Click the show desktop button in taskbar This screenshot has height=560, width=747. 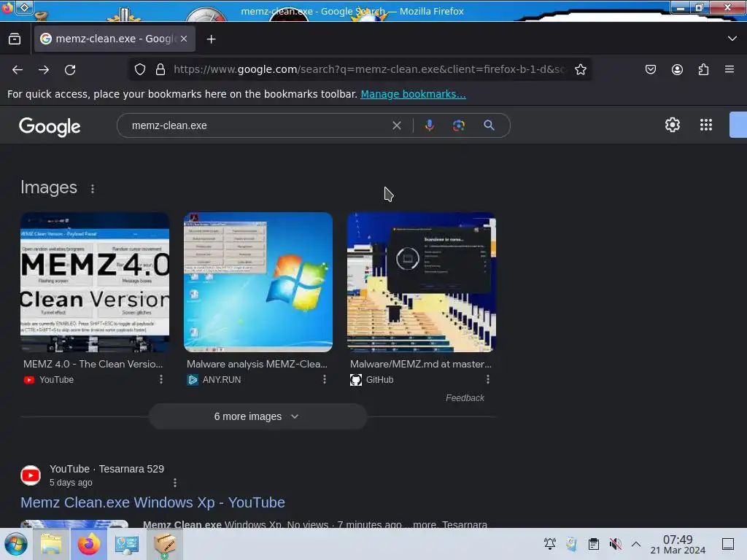pos(728,544)
